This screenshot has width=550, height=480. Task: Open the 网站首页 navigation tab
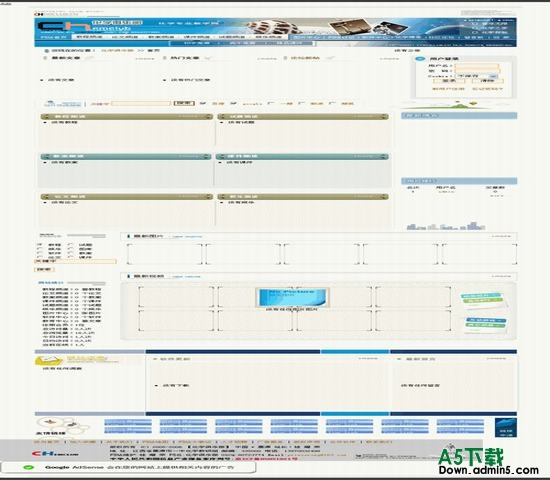tap(53, 37)
